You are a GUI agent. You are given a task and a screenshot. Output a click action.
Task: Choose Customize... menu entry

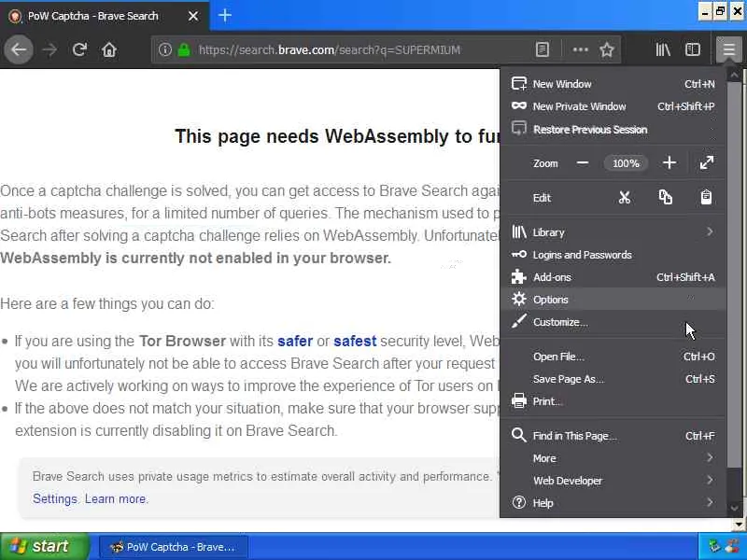613,322
